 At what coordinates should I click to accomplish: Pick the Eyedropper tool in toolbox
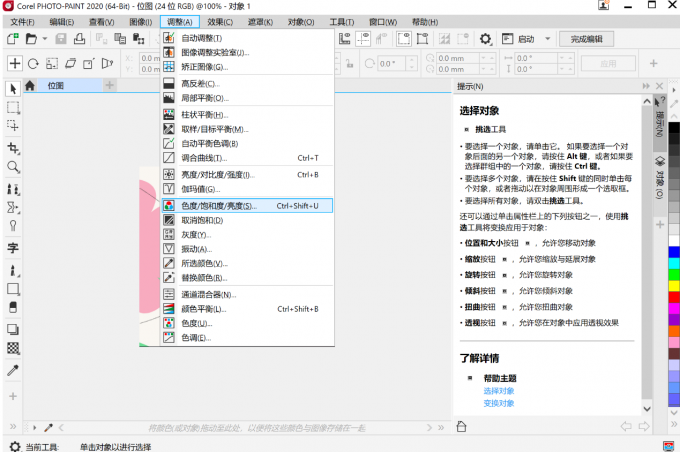(x=13, y=370)
